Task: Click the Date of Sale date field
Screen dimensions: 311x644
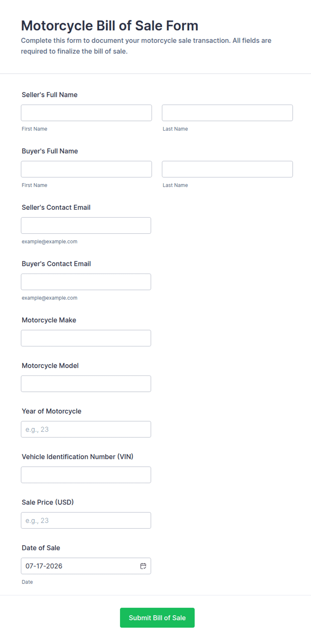Action: tap(86, 566)
